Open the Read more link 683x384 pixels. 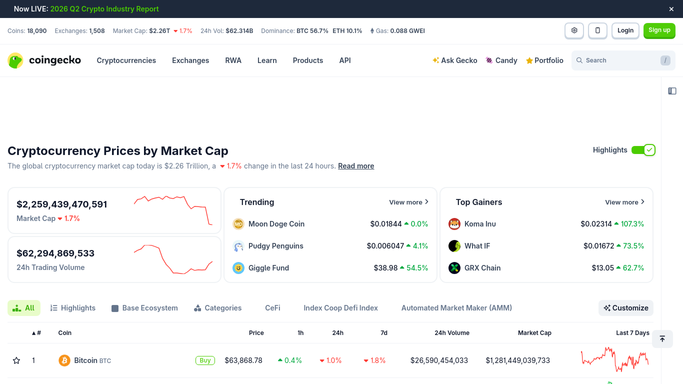[x=356, y=166]
